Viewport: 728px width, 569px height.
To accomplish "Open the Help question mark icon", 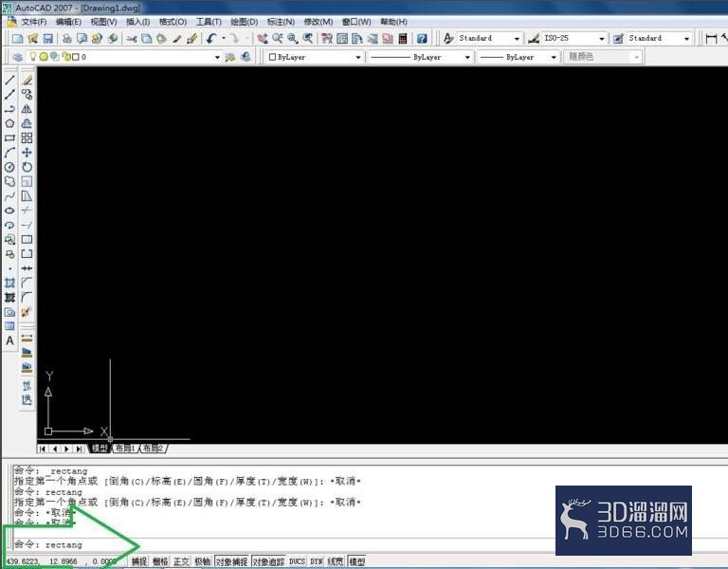I will [x=422, y=39].
